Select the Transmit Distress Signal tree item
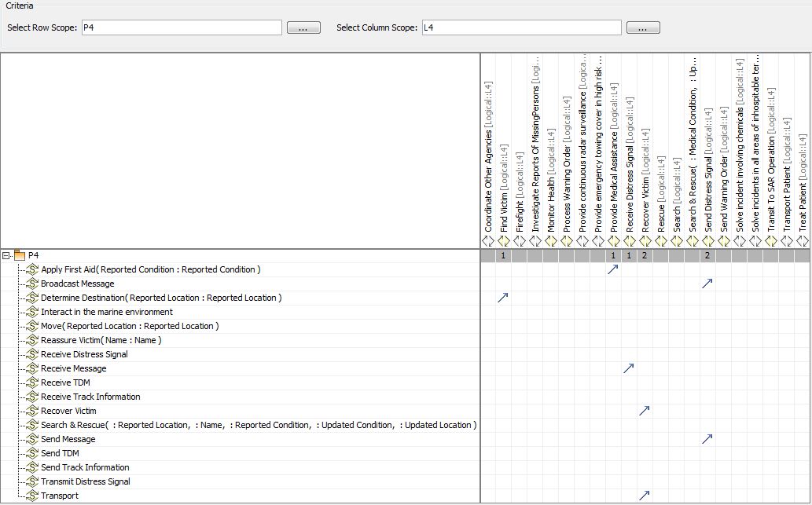Screen dimensions: 812x505 tap(83, 481)
